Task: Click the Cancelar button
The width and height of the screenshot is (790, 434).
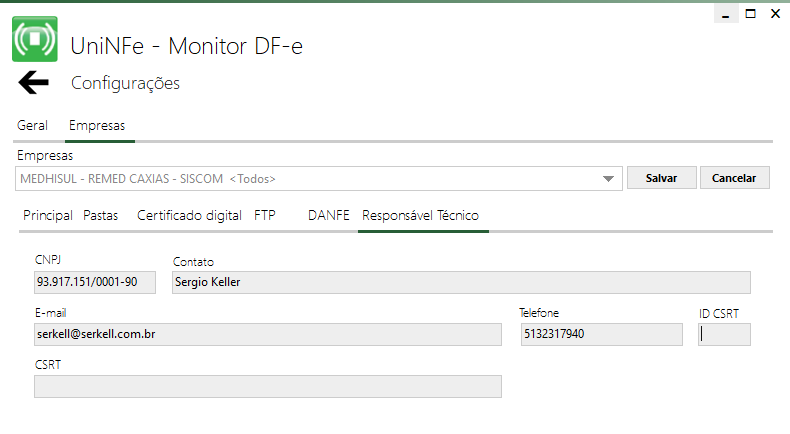Action: (734, 178)
